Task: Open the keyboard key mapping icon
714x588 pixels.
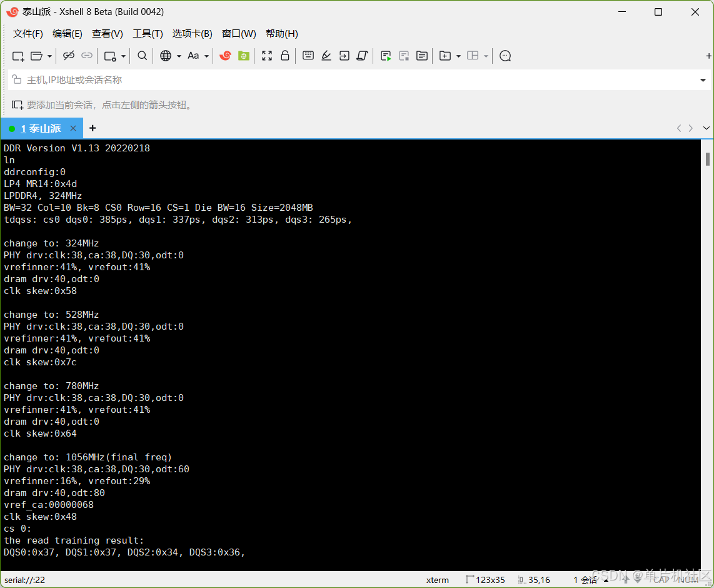Action: coord(308,56)
